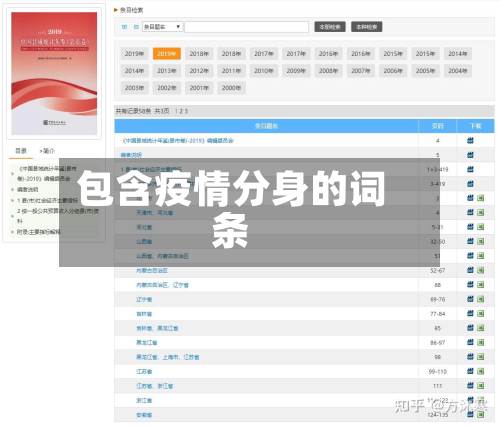Download 内蒙古自治区 pages 52-67 entry
500x426 pixels.
tap(470, 270)
